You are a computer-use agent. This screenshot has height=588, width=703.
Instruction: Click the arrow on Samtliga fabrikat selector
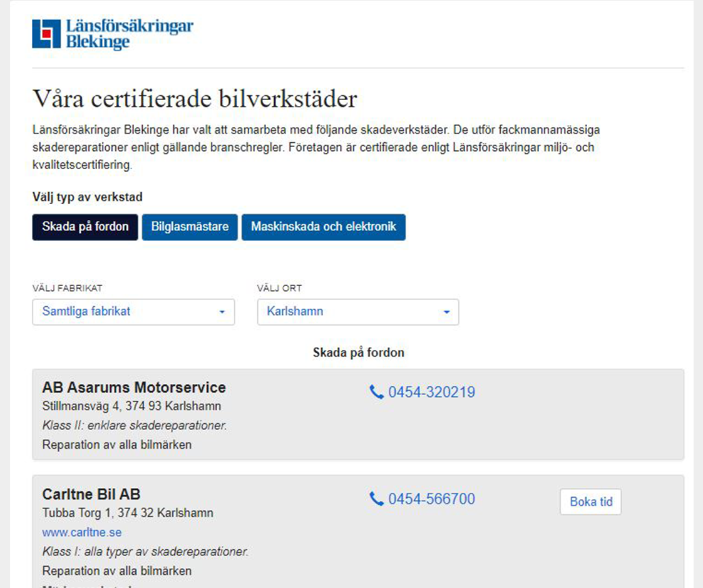(x=222, y=312)
